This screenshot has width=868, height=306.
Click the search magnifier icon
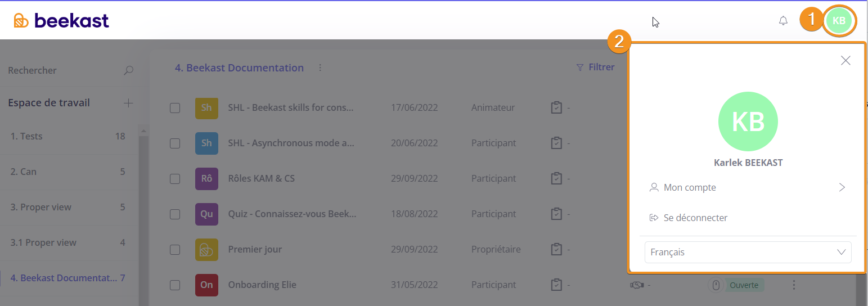[129, 70]
